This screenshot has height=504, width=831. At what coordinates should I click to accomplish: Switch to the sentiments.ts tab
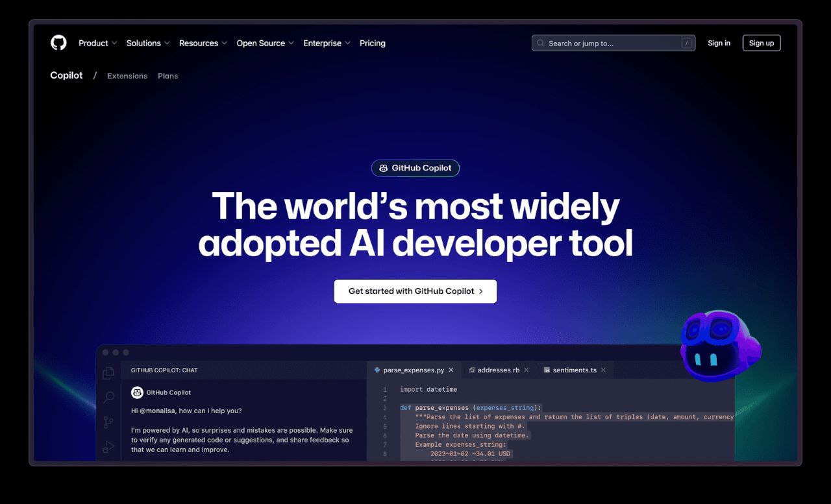coord(575,370)
